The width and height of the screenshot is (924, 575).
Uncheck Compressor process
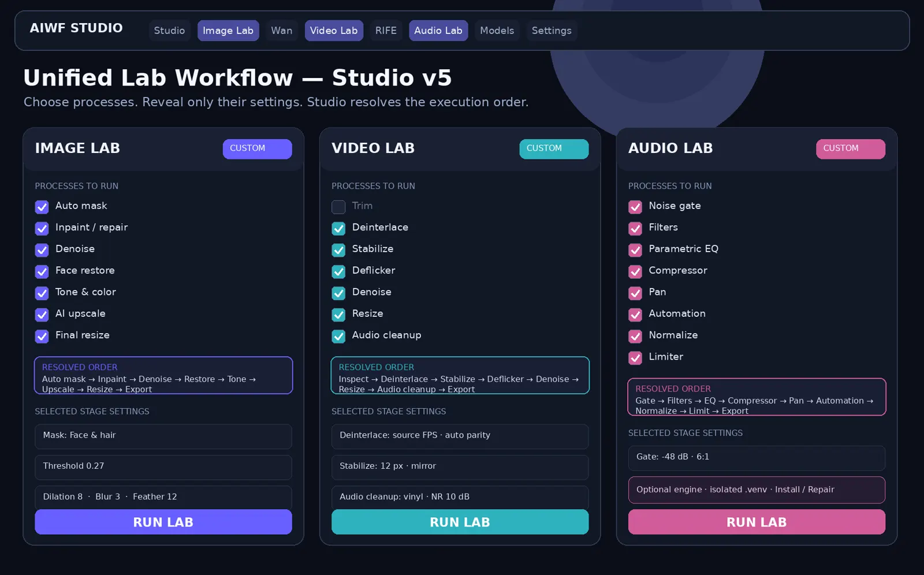tap(635, 271)
